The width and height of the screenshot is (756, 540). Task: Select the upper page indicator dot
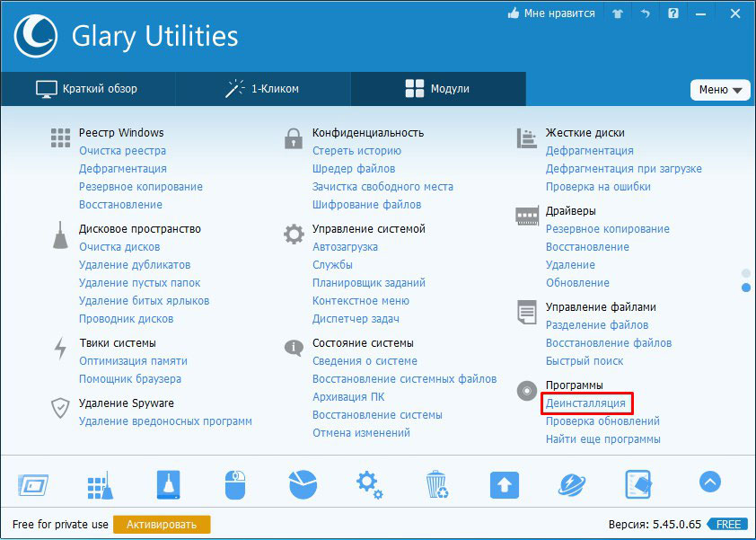point(746,272)
